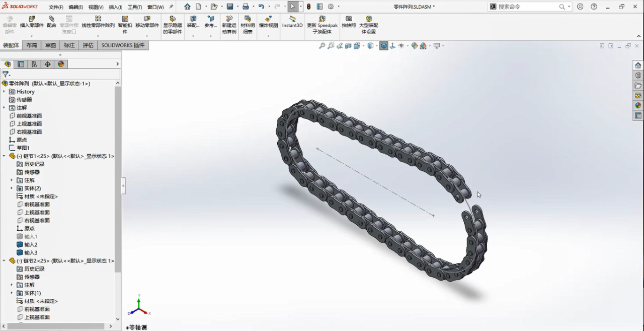This screenshot has width=644, height=331.
Task: Open the 爆炸视图 exploded view tool
Action: coord(268,22)
